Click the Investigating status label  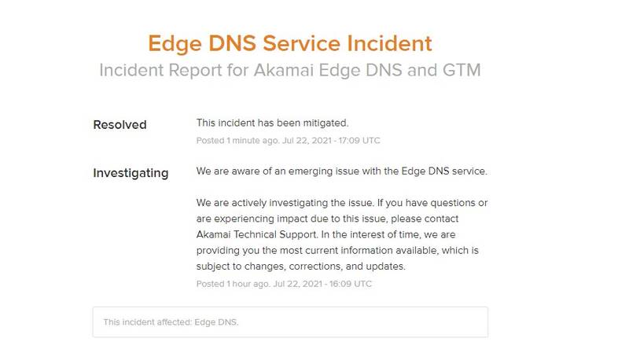131,173
